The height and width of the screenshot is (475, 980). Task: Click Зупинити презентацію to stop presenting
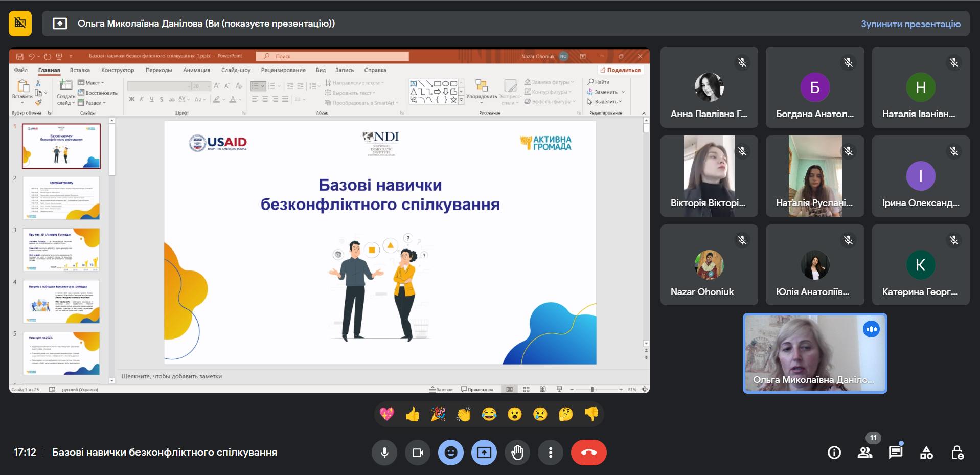pos(910,24)
